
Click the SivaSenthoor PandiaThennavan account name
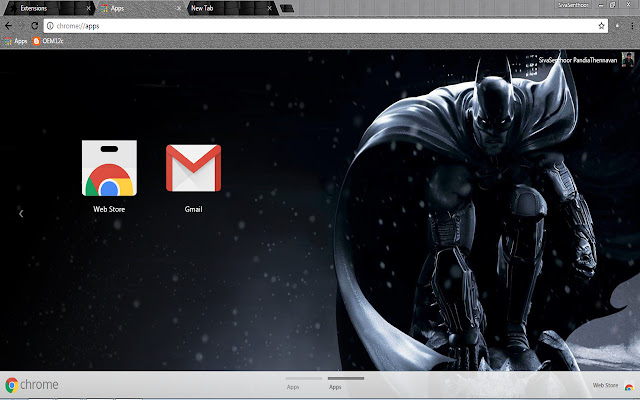tap(578, 60)
